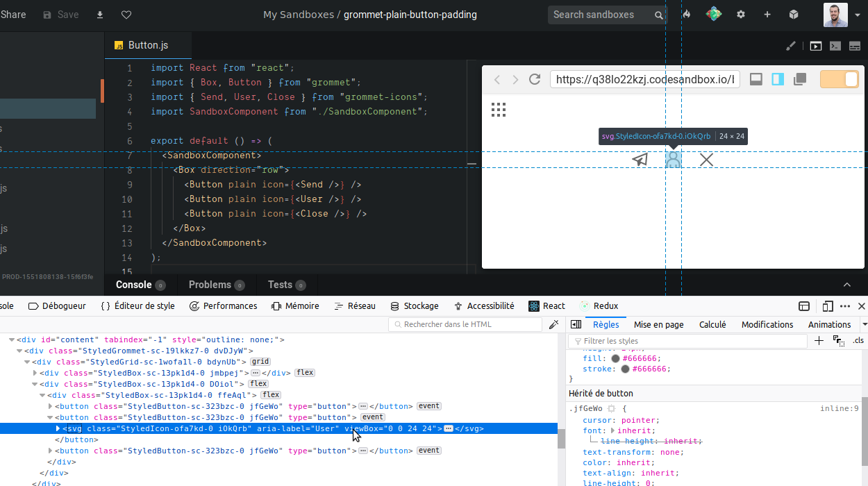868x486 pixels.
Task: Expand the svg StyledIcon node
Action: click(58, 428)
